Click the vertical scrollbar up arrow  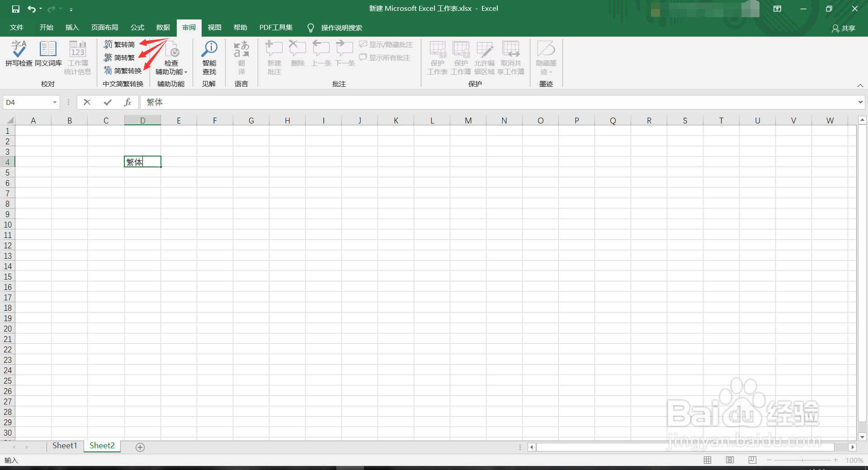[862, 120]
